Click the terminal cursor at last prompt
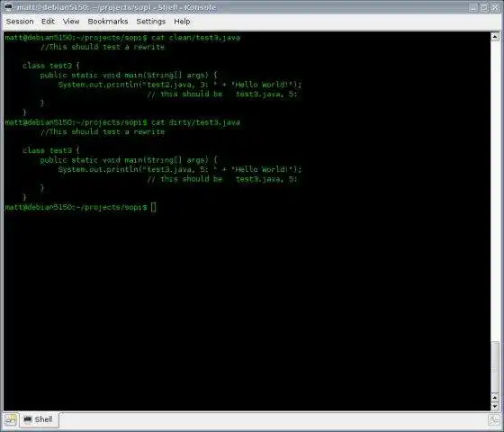 [154, 207]
